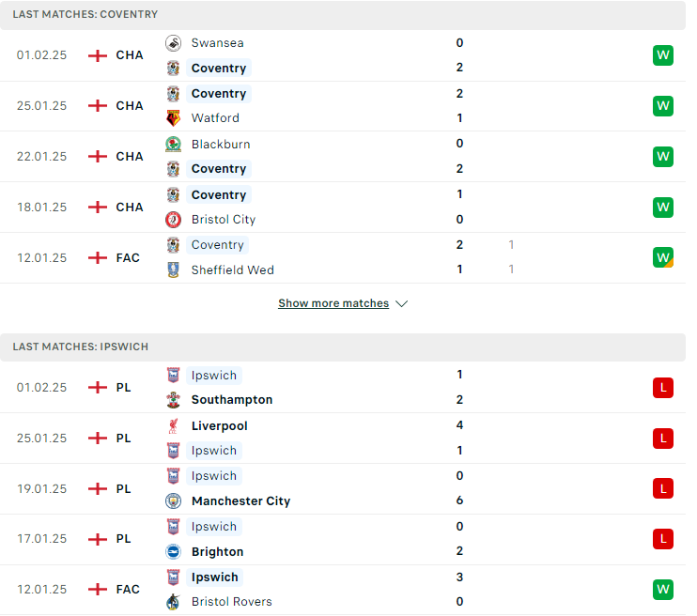Click the Swansea club crest icon

173,43
